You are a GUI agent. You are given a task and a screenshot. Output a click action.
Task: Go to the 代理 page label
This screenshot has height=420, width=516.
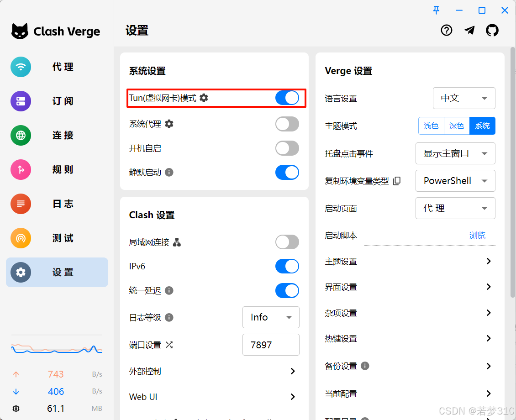coord(63,67)
